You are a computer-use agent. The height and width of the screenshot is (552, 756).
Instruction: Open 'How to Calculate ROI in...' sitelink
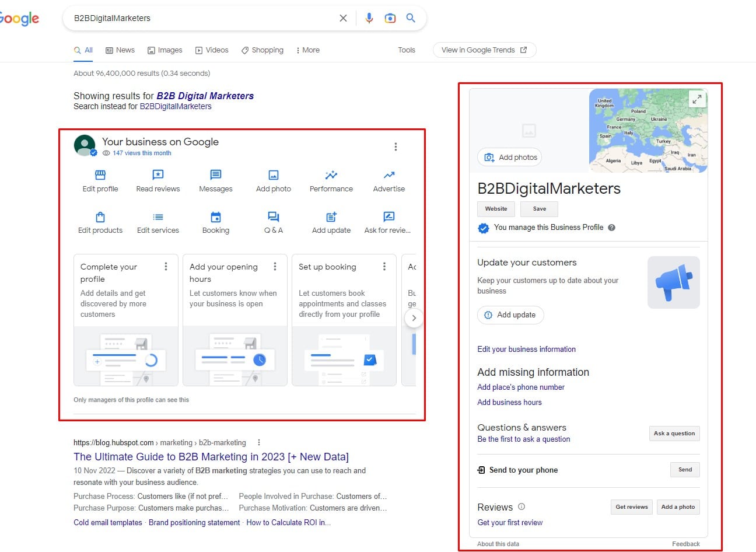click(288, 523)
